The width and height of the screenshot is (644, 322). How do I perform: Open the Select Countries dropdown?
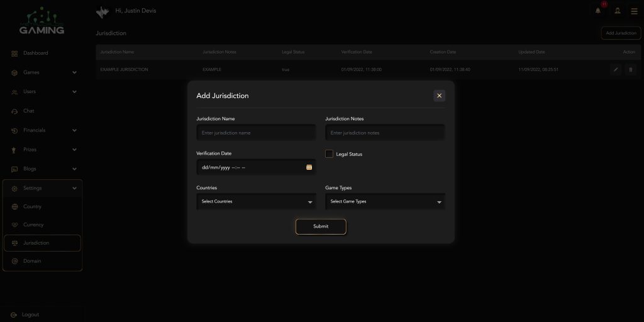coord(256,202)
